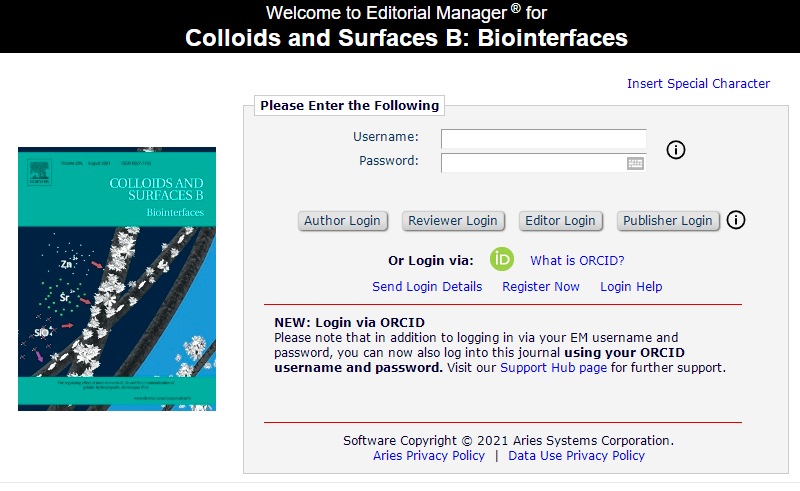The image size is (800, 491).
Task: Click the Send Login Details link
Action: (x=427, y=287)
